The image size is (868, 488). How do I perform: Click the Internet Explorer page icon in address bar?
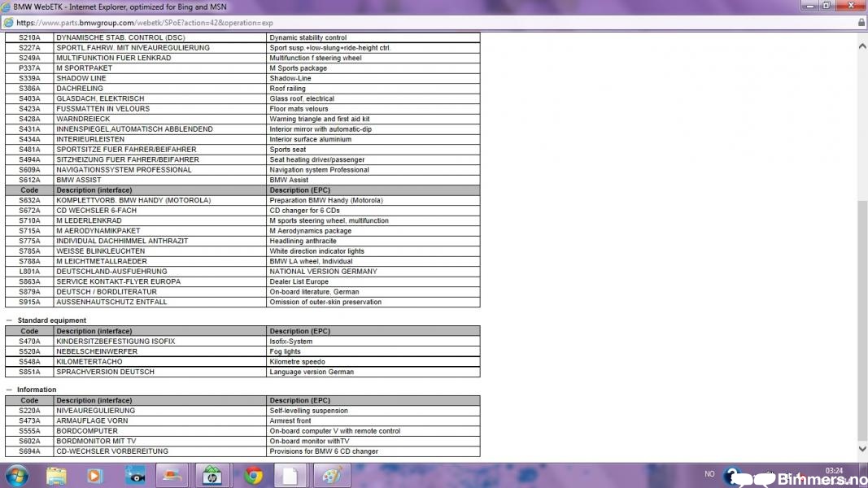pyautogui.click(x=8, y=23)
